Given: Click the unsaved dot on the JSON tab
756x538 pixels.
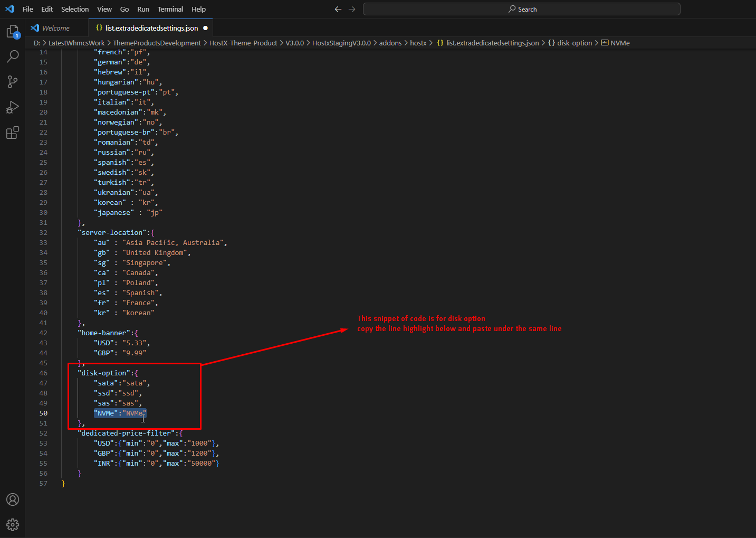Looking at the screenshot, I should click(205, 28).
